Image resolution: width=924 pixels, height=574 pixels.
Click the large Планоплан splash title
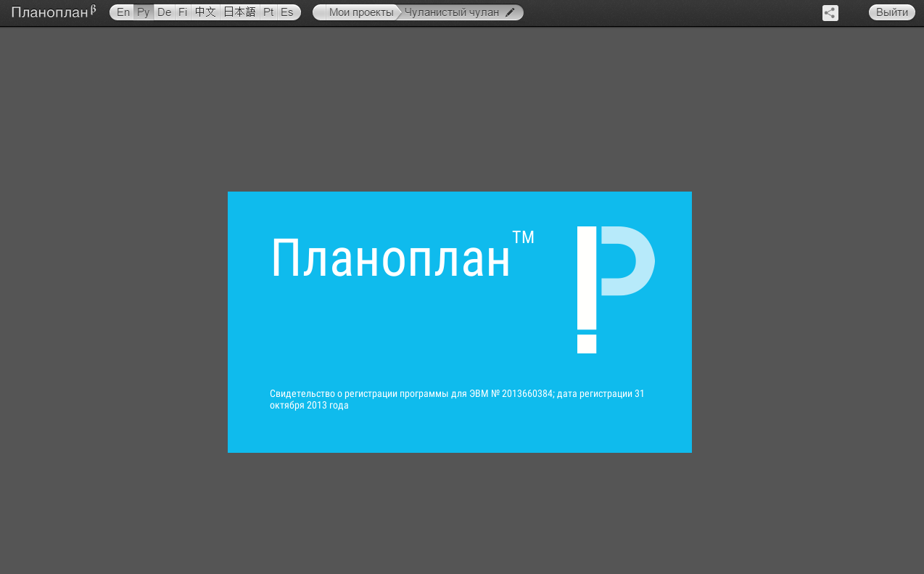tap(390, 259)
